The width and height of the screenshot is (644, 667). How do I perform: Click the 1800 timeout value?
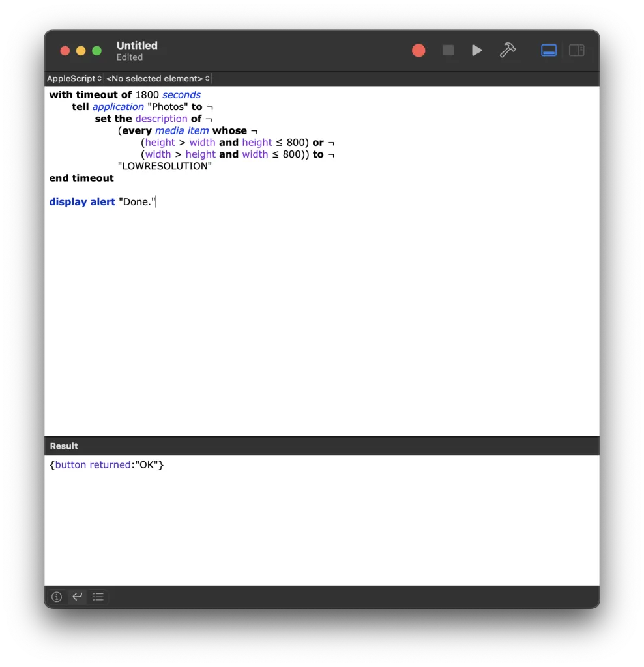pos(146,94)
